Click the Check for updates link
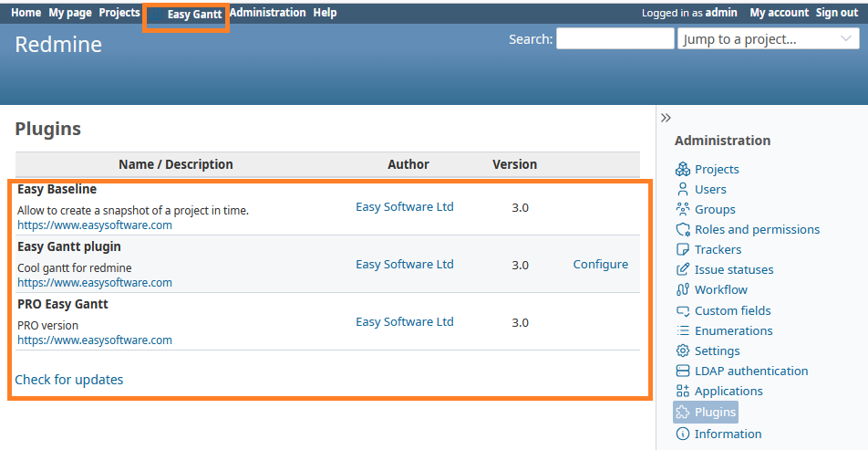868x450 pixels. 69,380
